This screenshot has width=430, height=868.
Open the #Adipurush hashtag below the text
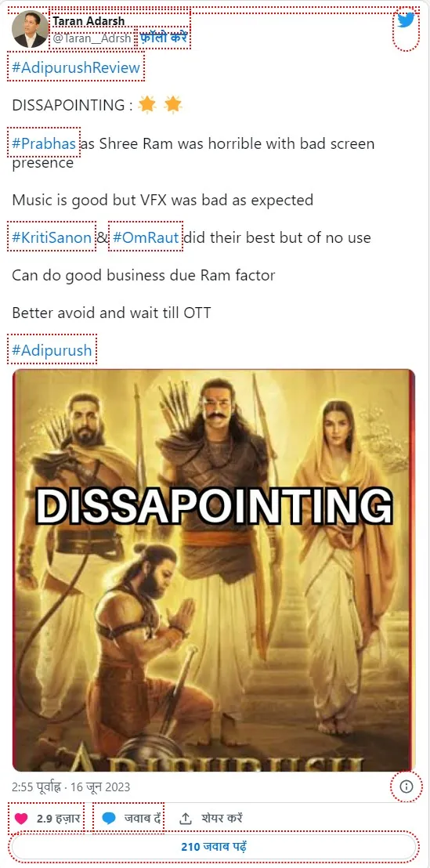click(52, 350)
